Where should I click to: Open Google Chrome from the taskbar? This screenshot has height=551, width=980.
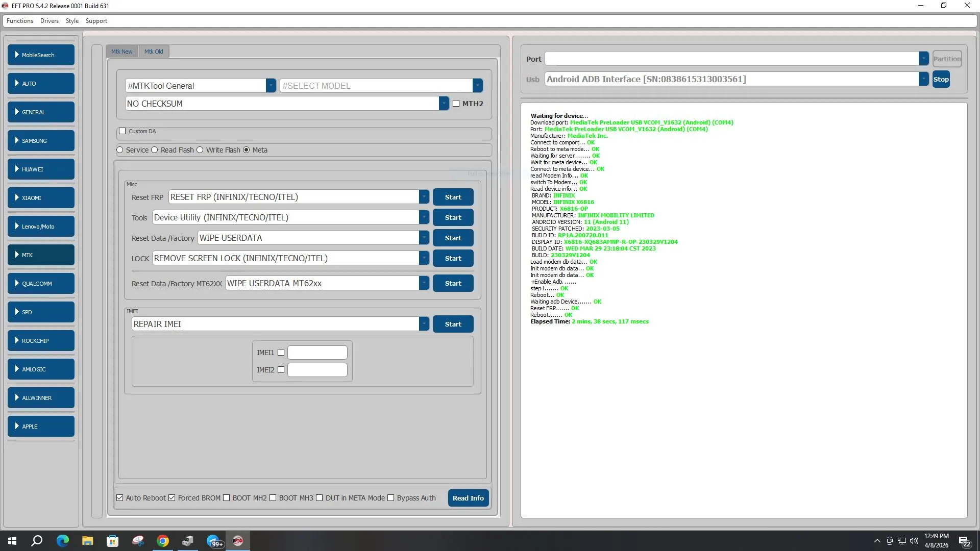pyautogui.click(x=163, y=541)
